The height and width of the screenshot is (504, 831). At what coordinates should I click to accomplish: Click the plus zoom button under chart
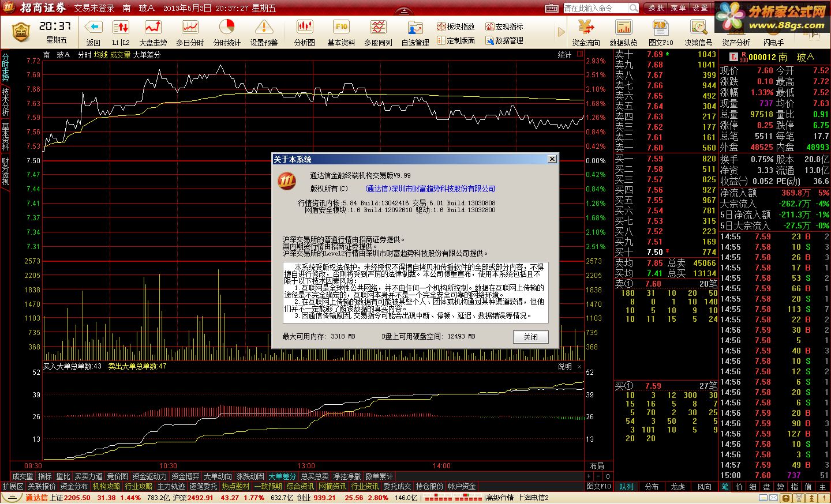click(589, 476)
